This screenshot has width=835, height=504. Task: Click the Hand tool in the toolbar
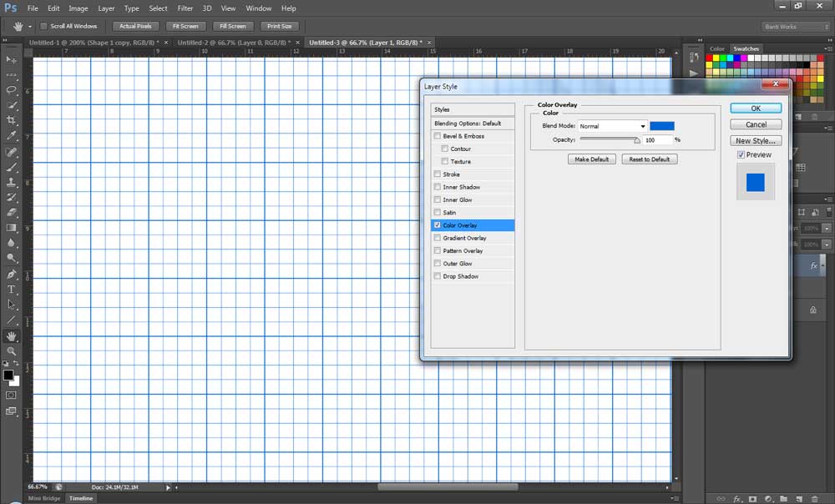12,336
